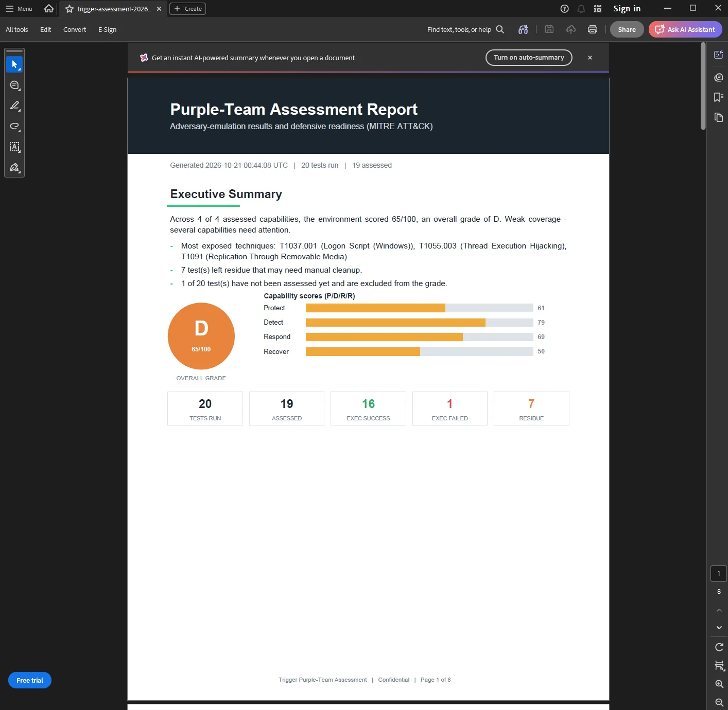The image size is (728, 710).
Task: Click the current page number box
Action: [x=719, y=574]
